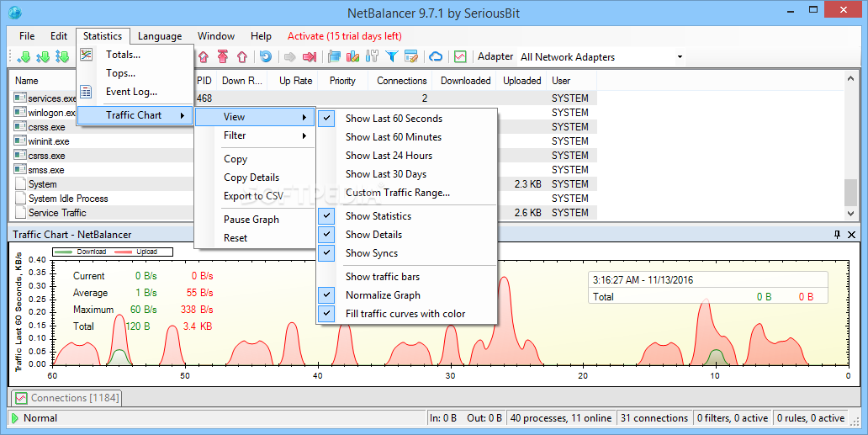Click the process list scrollbar down arrow

coord(851,213)
